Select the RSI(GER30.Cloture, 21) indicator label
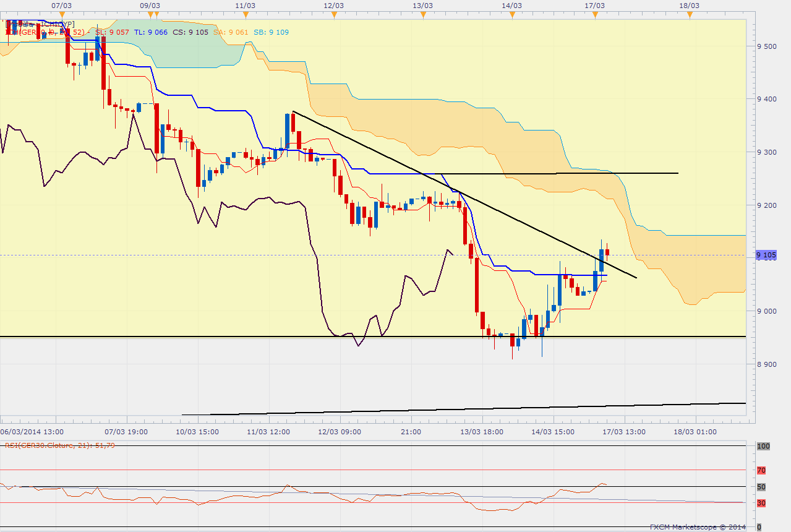The height and width of the screenshot is (532, 791). 59,445
